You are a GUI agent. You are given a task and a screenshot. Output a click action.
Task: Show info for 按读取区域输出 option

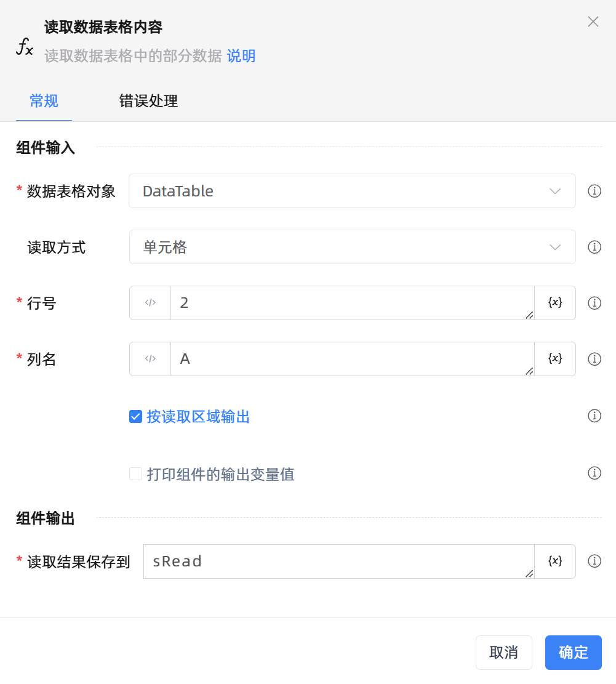click(594, 416)
